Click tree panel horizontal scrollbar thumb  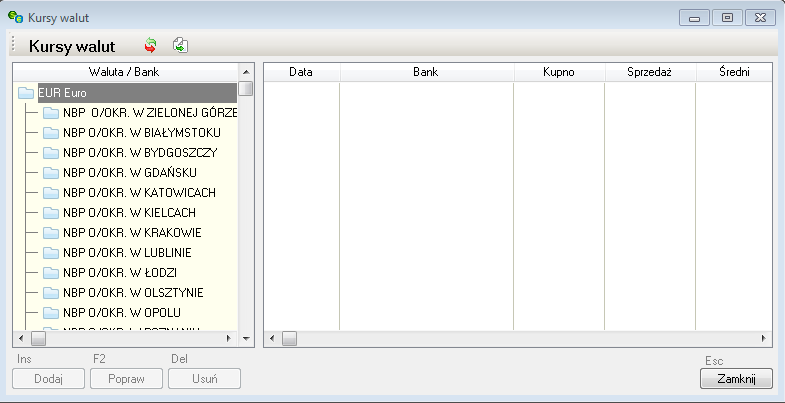[39, 338]
